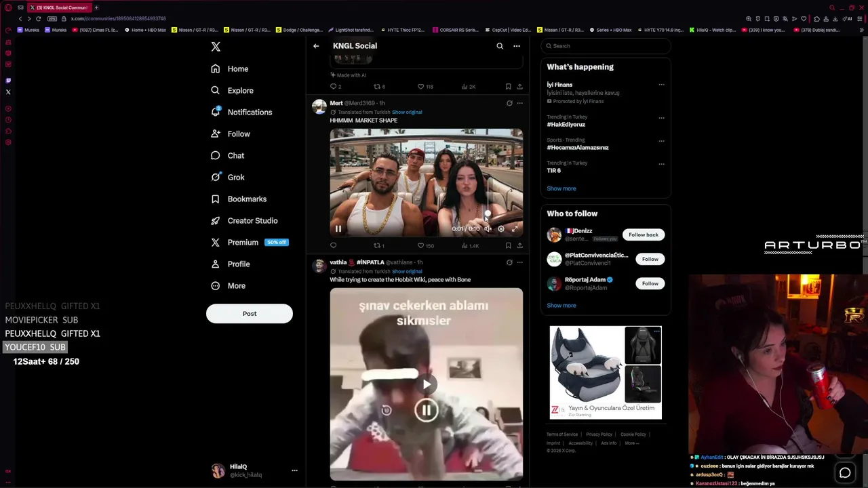
Task: Go back from KNGL Social
Action: coord(316,46)
